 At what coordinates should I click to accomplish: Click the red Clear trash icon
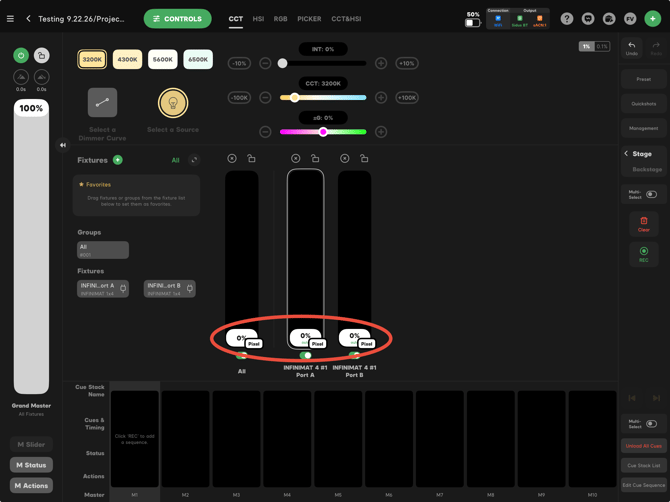(x=644, y=224)
